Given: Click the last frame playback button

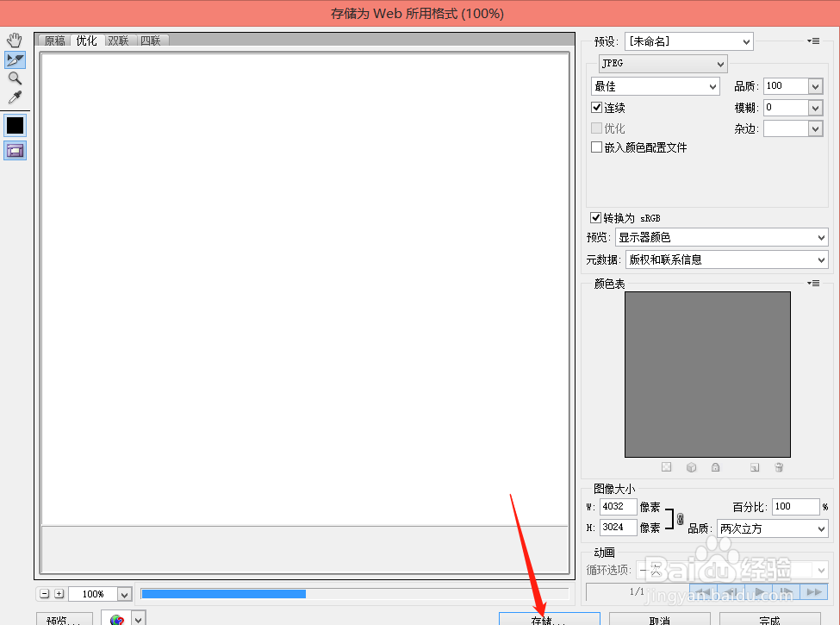Looking at the screenshot, I should point(814,591).
